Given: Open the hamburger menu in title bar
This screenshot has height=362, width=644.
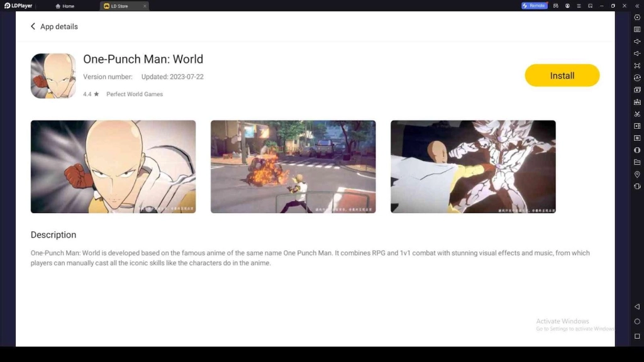Looking at the screenshot, I should (579, 6).
